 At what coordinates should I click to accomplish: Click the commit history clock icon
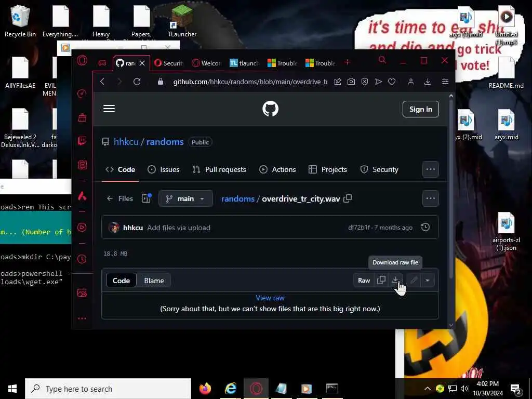[425, 228]
